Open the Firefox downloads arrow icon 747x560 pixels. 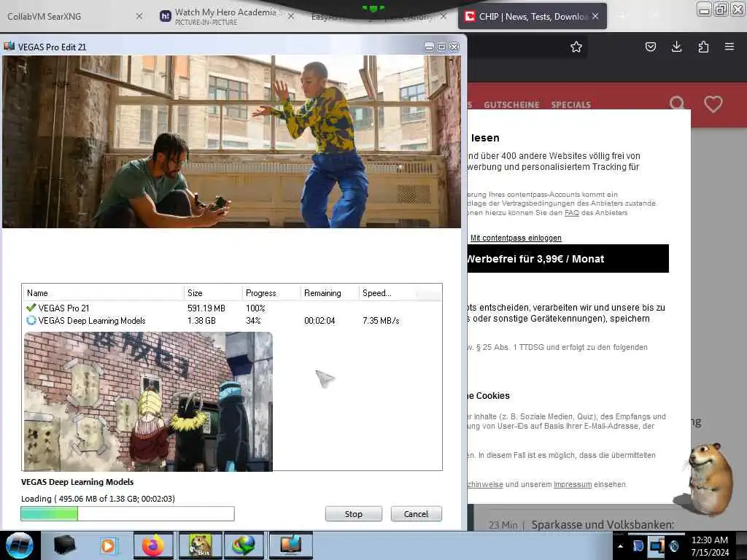676,47
